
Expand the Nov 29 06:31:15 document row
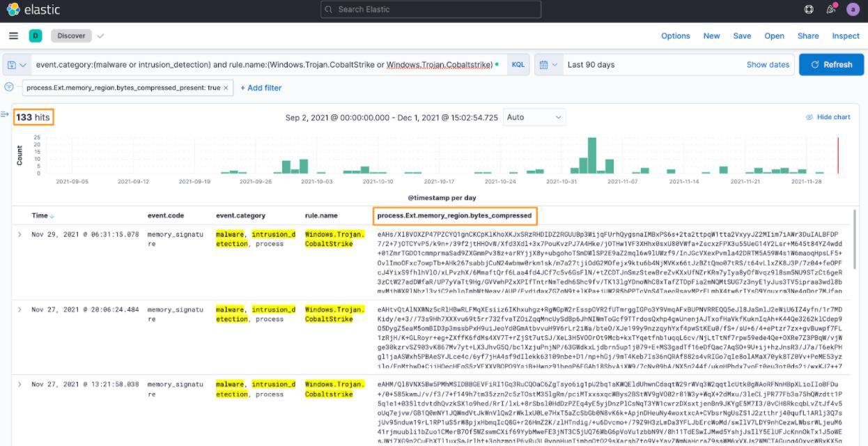[20, 234]
